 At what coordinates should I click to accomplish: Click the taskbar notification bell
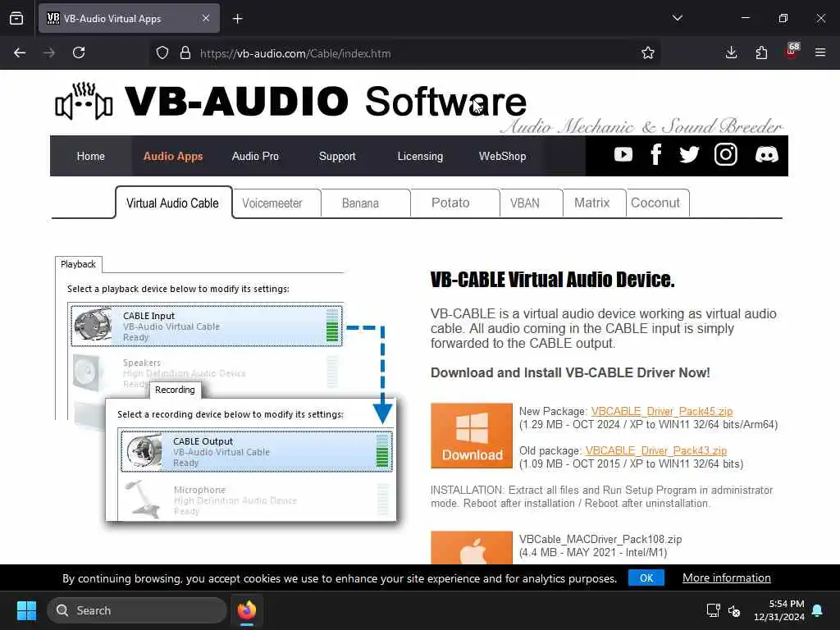tap(818, 610)
